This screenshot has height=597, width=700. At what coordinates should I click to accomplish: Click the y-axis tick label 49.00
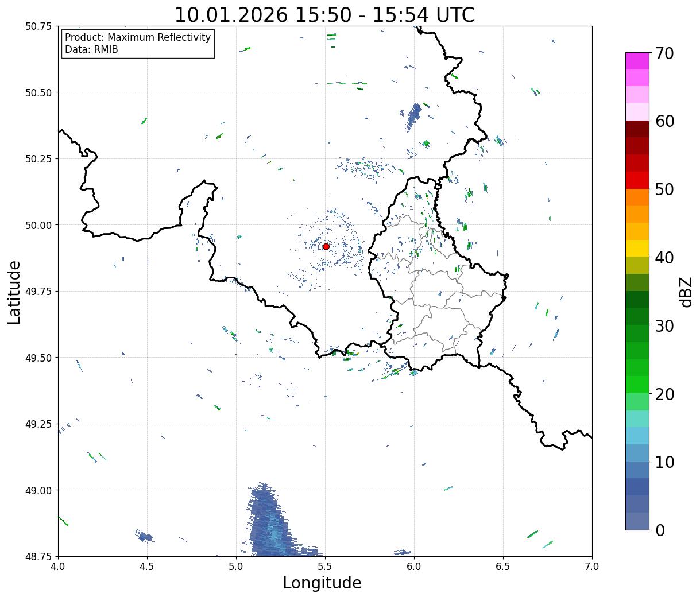click(39, 490)
